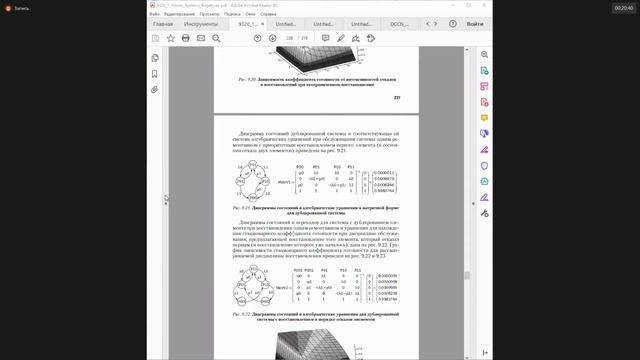Open the pink Organize Pages tool
This screenshot has width=640, height=360.
pos(484,86)
